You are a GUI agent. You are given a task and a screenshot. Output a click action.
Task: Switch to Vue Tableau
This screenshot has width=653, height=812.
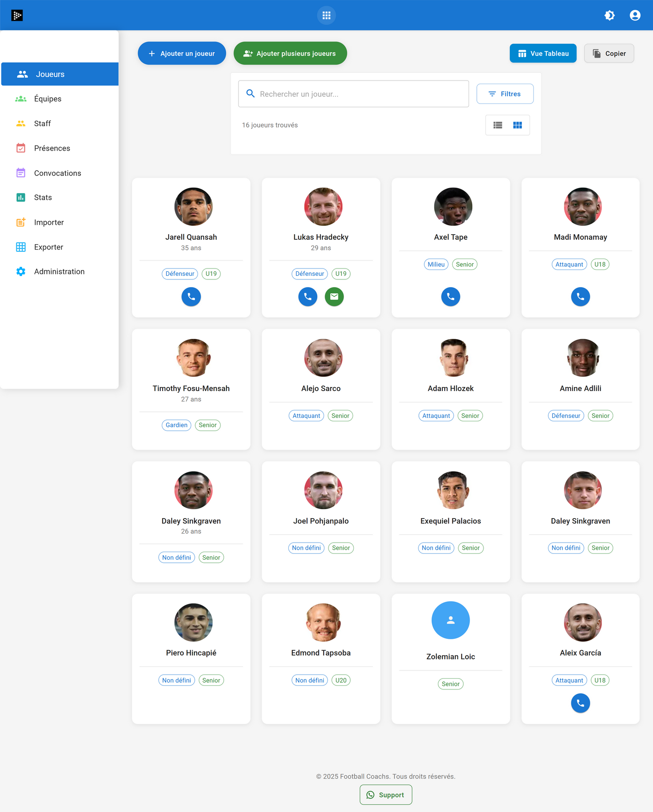pos(543,53)
